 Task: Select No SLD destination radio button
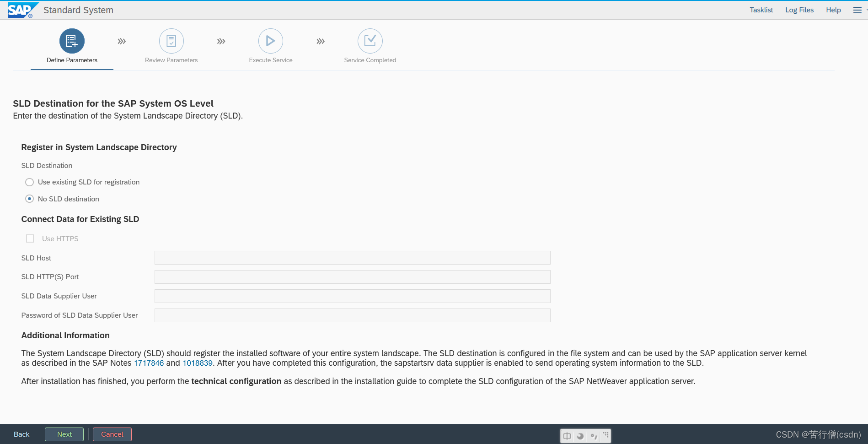click(x=30, y=199)
